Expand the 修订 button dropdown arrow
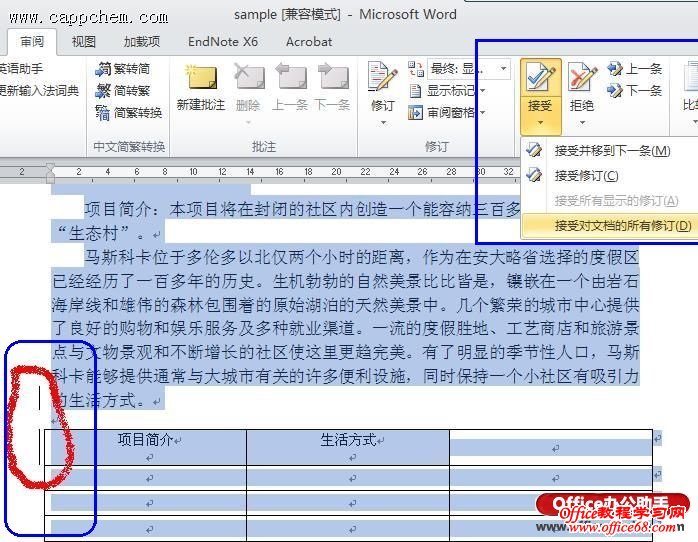Viewport: 698px width, 542px height. click(x=383, y=123)
